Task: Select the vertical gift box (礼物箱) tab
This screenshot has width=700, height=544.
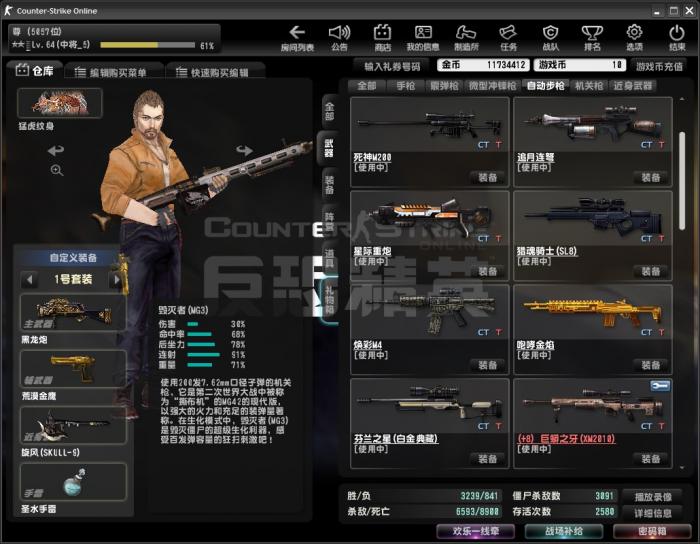Action: coord(329,300)
